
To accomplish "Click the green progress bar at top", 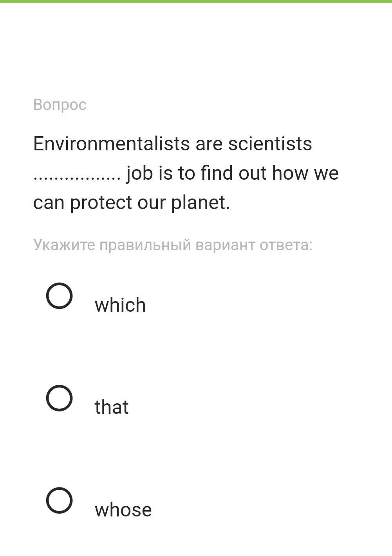I will (x=196, y=2).
